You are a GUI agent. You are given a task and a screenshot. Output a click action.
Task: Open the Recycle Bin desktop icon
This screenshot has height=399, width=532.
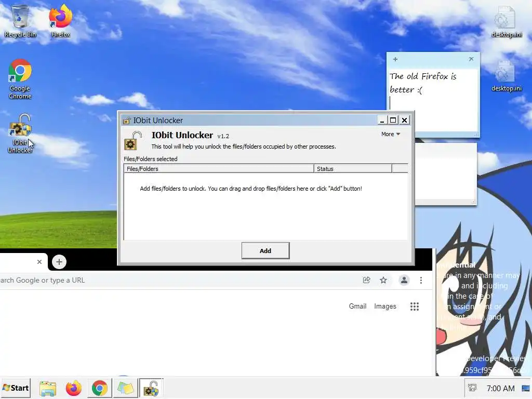(20, 20)
